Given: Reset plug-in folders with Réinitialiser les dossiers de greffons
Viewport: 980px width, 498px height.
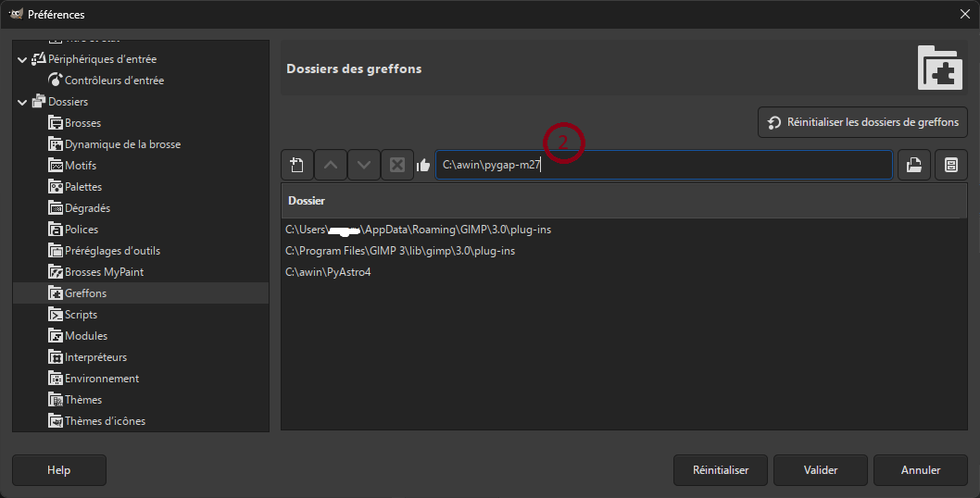Looking at the screenshot, I should 862,122.
